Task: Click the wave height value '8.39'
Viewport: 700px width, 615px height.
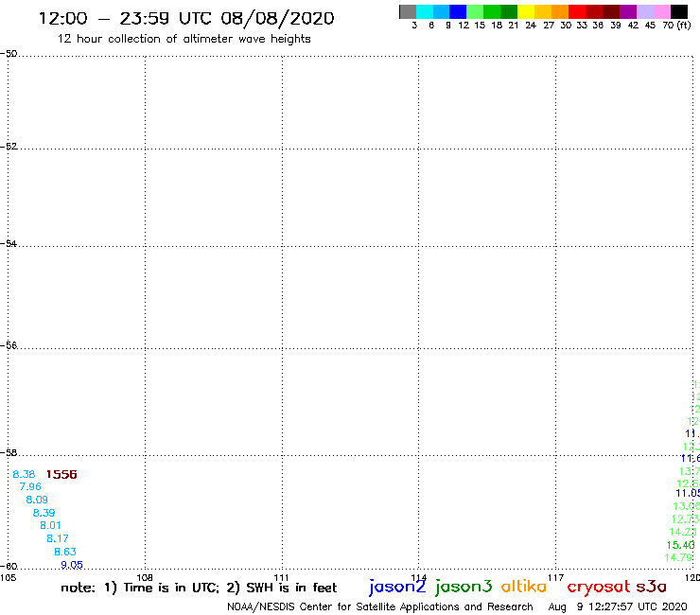Action: [44, 513]
